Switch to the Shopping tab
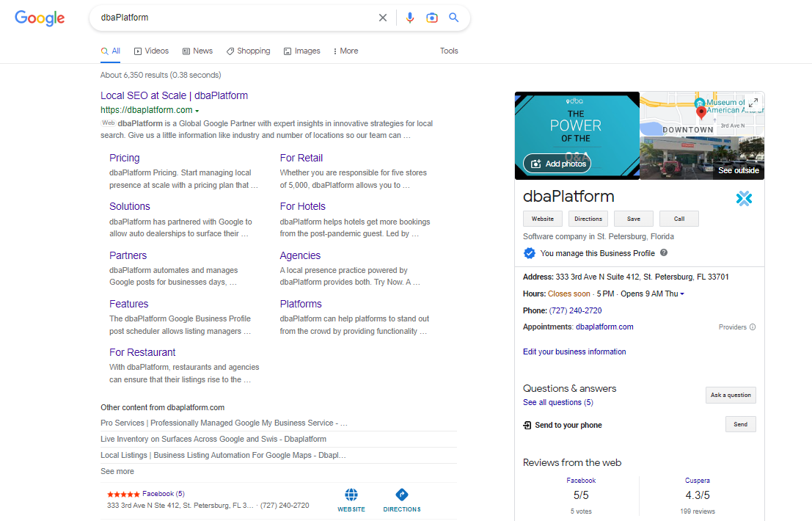 (x=248, y=51)
